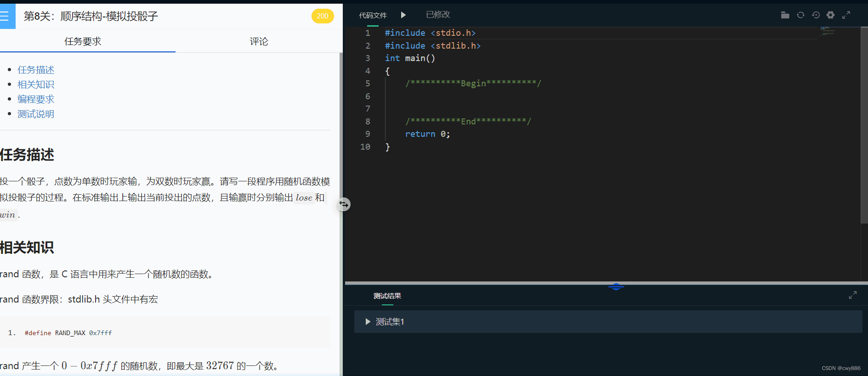Click the yellow 200 points badge
Image resolution: width=868 pixels, height=376 pixels.
pyautogui.click(x=323, y=16)
